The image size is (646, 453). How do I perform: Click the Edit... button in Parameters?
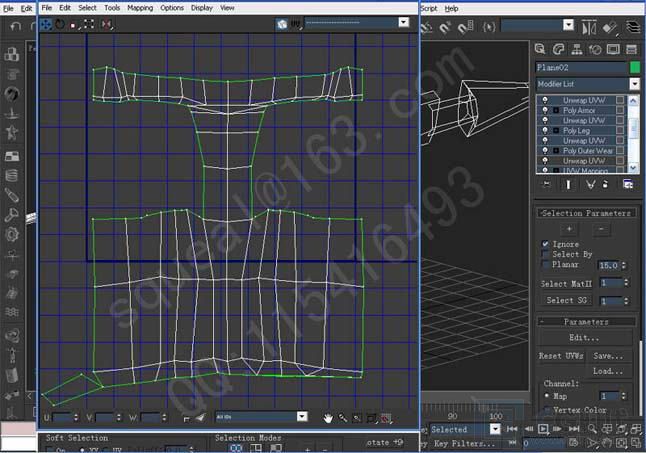coord(584,338)
